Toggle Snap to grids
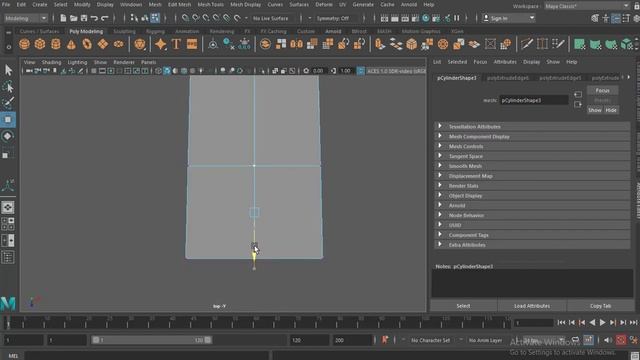Viewport: 640px width, 360px height. pyautogui.click(x=185, y=18)
